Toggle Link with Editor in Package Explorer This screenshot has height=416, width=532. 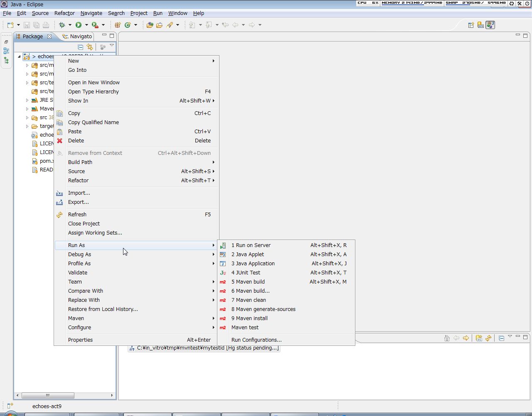[90, 47]
